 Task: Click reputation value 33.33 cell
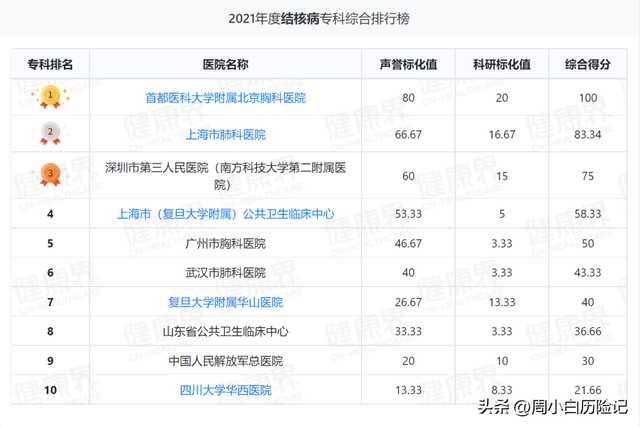(x=408, y=331)
